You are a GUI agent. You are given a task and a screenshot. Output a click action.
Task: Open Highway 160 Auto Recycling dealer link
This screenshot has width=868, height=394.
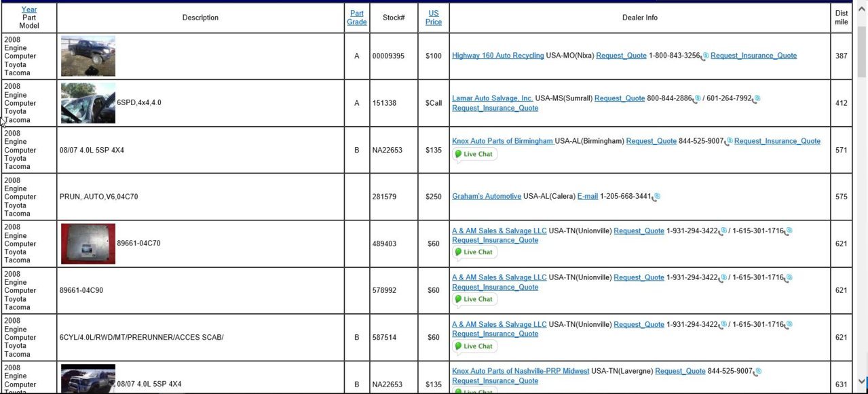(x=498, y=56)
